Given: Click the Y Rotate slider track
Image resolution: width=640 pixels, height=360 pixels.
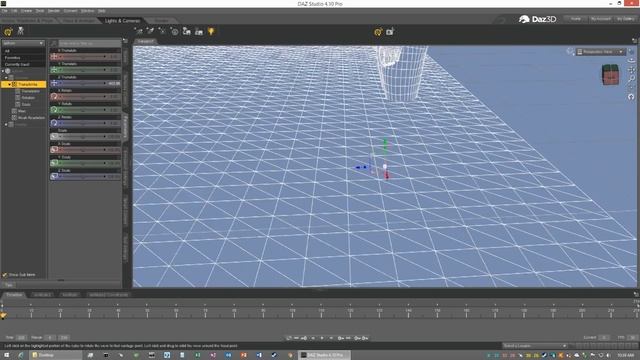Looking at the screenshot, I should point(82,110).
